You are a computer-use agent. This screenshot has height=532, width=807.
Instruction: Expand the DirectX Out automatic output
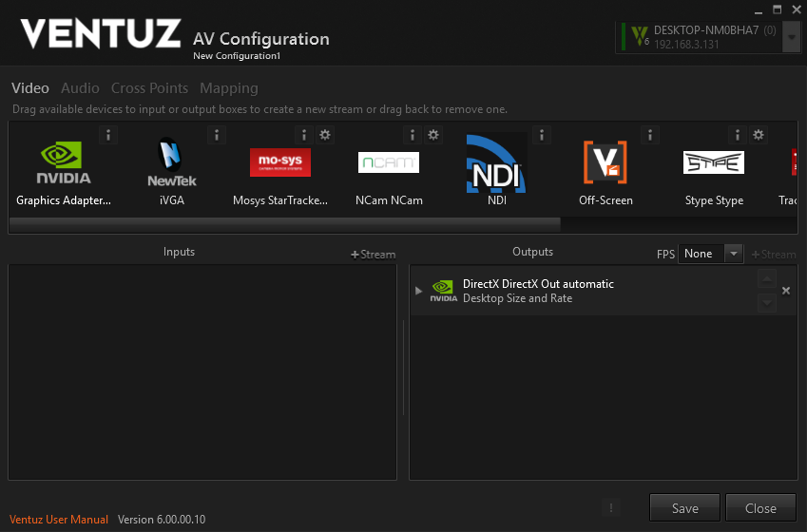(419, 291)
